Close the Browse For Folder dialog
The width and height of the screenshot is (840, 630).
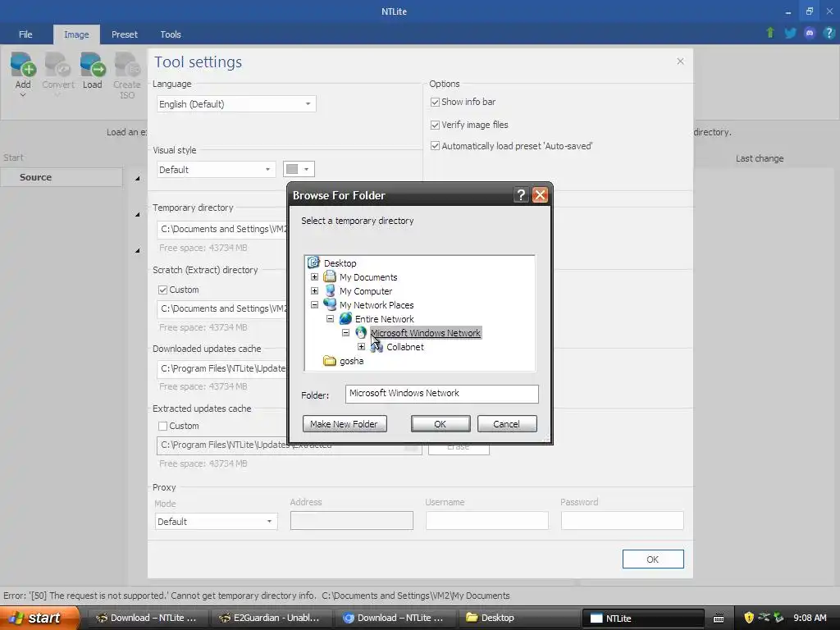tap(540, 195)
